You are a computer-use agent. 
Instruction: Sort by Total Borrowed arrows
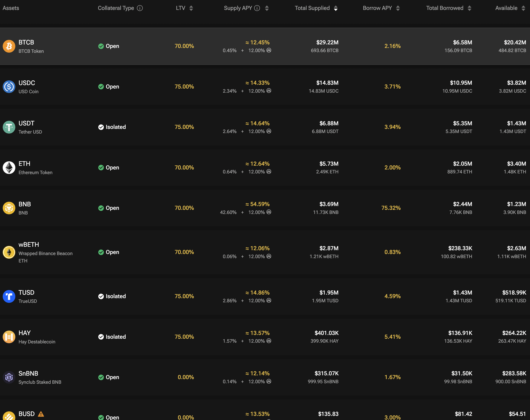pyautogui.click(x=470, y=8)
